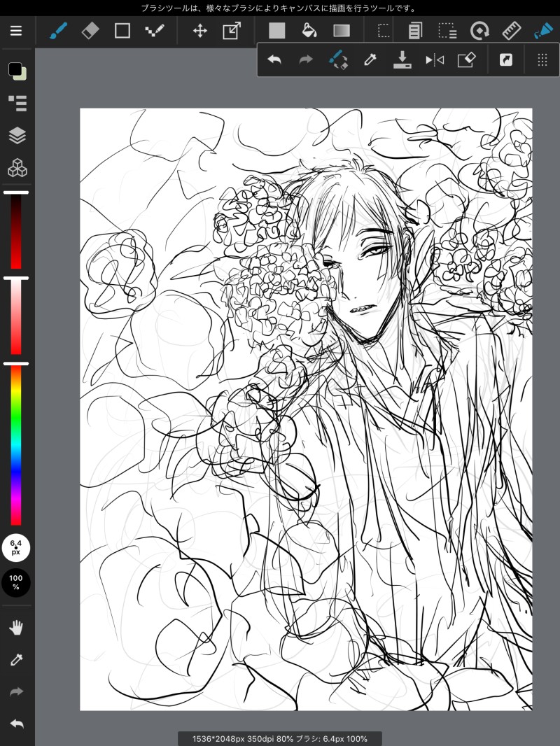Viewport: 560px width, 746px height.
Task: Select the Rectangle selection tool
Action: click(x=384, y=31)
